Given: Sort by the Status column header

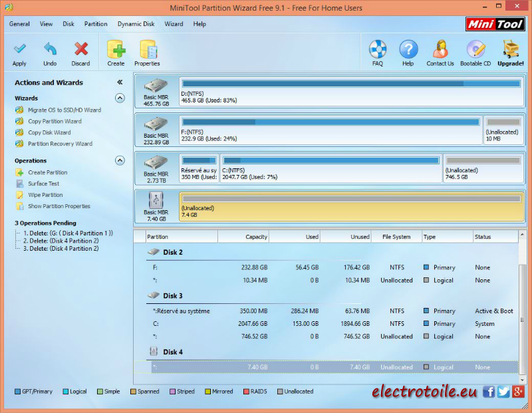Looking at the screenshot, I should (495, 237).
